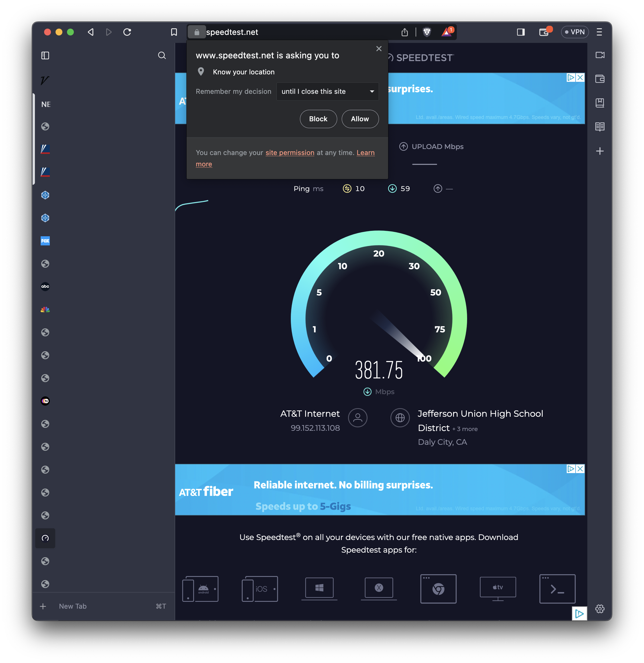Click the search icon in tab sidebar
Image resolution: width=644 pixels, height=663 pixels.
point(162,55)
